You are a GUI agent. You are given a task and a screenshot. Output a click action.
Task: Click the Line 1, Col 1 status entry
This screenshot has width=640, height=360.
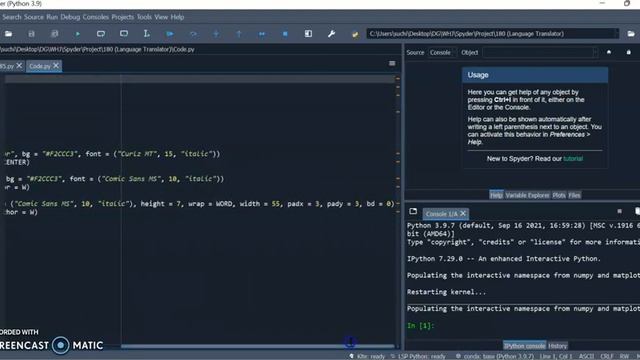click(556, 356)
